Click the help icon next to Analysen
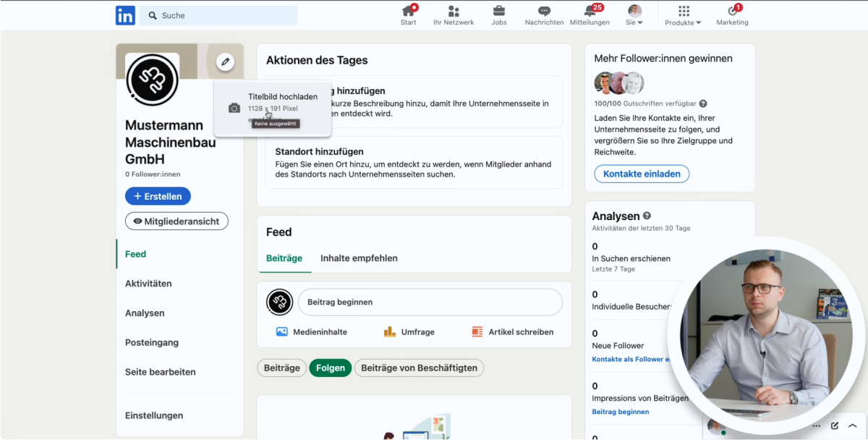 click(x=647, y=216)
